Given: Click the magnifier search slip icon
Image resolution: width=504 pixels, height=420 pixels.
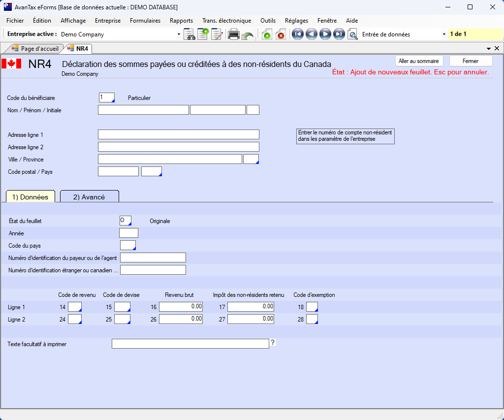Looking at the screenshot, I should pos(352,34).
